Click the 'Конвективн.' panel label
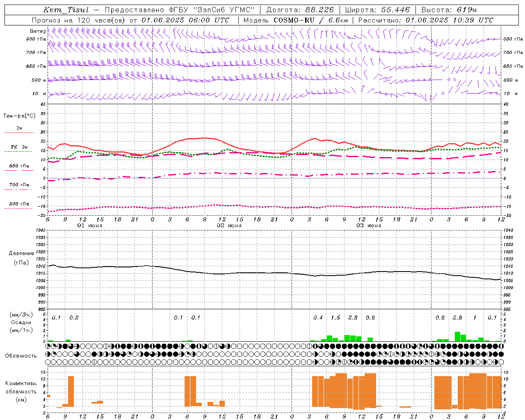Image resolution: width=525 pixels, height=420 pixels. click(21, 383)
